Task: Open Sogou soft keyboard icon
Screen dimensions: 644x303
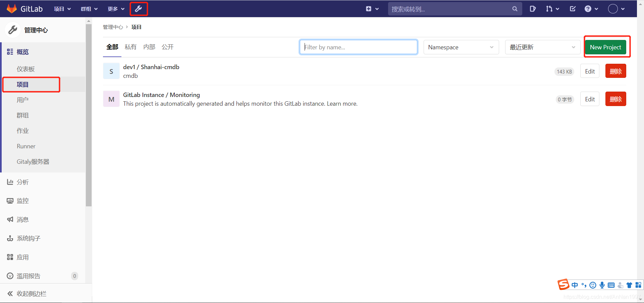Action: point(611,285)
